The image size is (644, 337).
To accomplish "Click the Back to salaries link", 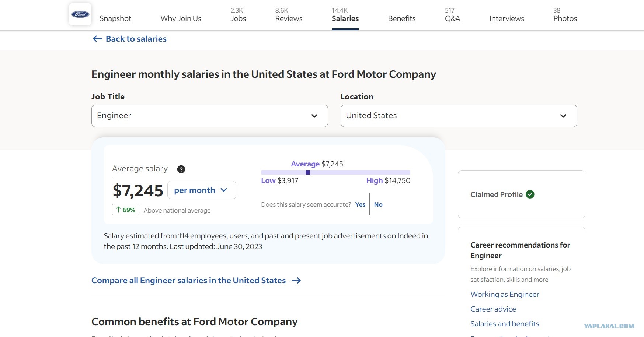I will click(136, 39).
